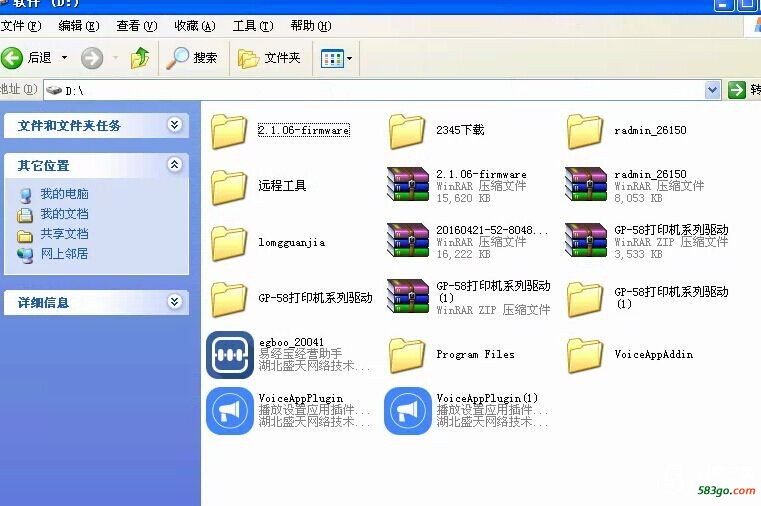Open Forward button history dropdown arrow
The image size is (761, 506).
click(x=116, y=58)
